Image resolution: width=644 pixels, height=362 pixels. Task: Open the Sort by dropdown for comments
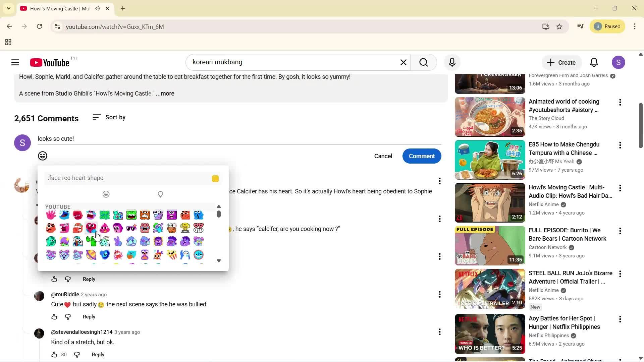click(109, 117)
